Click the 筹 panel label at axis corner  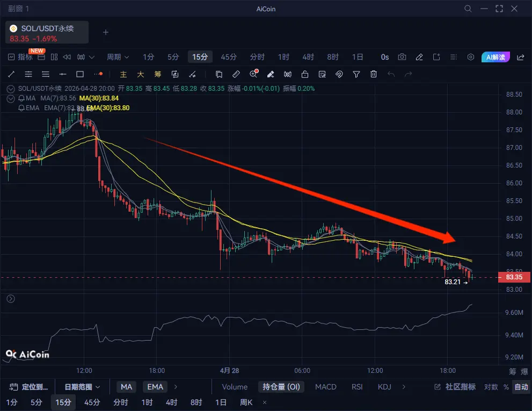point(512,371)
